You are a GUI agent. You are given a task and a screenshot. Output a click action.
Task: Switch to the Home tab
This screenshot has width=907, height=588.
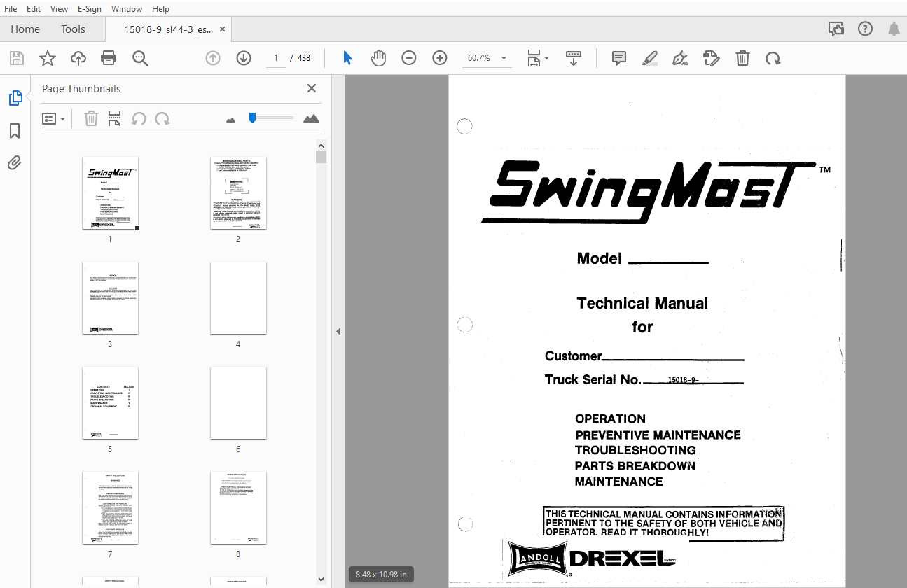pos(25,29)
